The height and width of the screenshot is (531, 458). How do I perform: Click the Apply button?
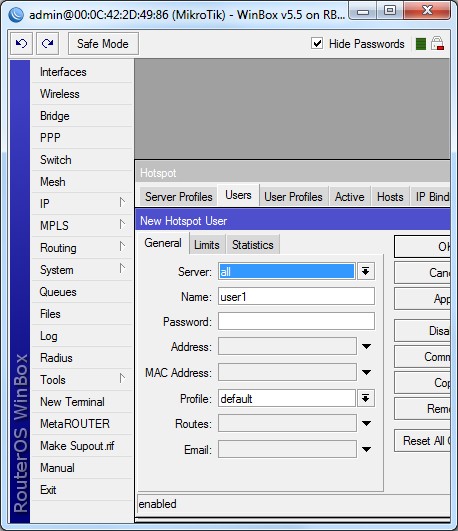click(x=422, y=299)
